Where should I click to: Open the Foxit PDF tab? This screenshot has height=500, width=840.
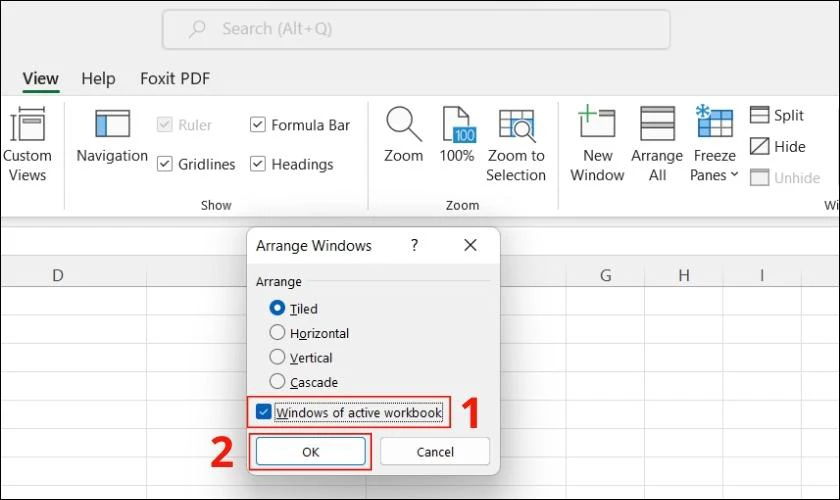(x=175, y=79)
